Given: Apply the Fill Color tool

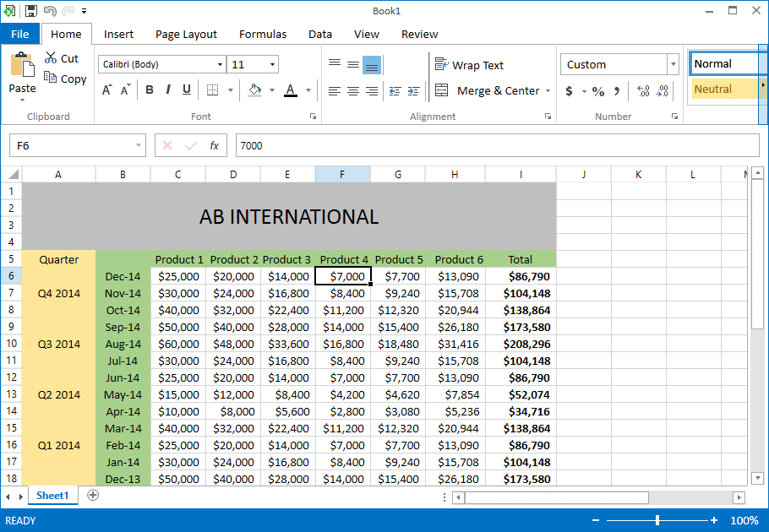Looking at the screenshot, I should (254, 90).
